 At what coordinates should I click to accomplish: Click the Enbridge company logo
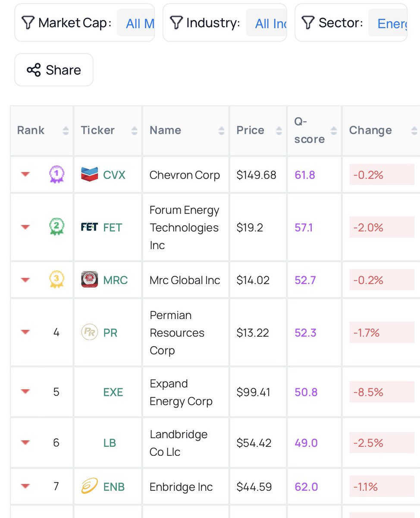point(90,486)
